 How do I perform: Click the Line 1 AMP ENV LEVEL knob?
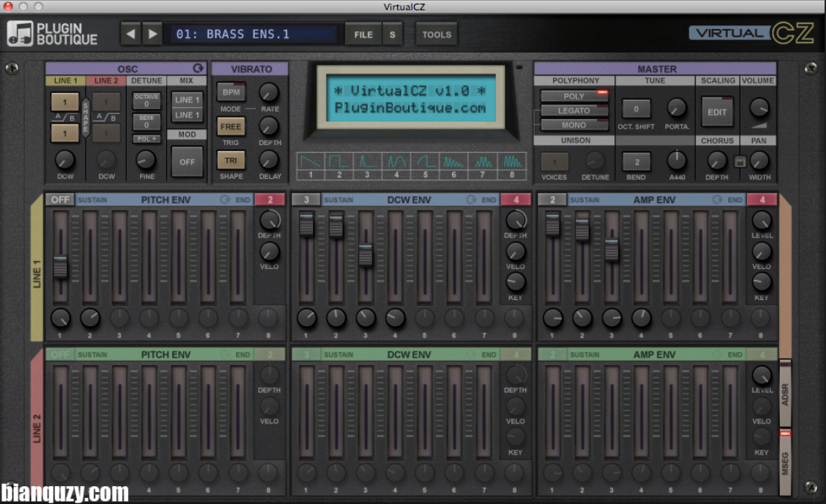coord(761,220)
